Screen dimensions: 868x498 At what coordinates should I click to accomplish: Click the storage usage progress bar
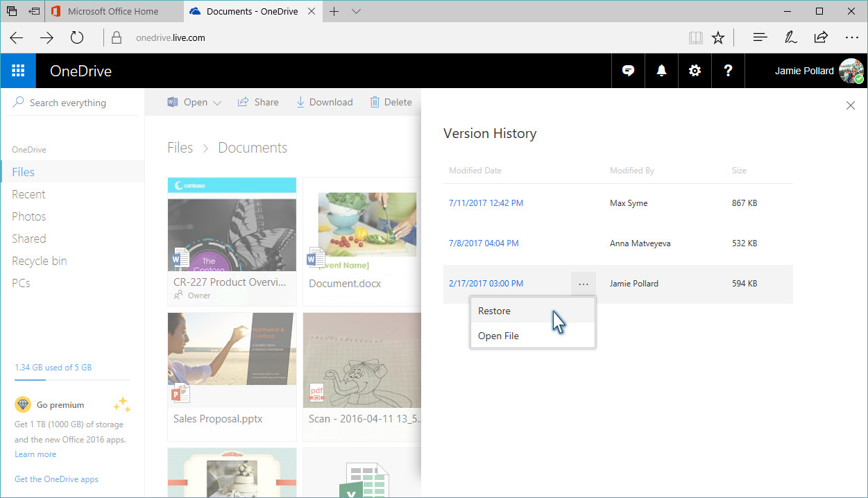[71, 378]
